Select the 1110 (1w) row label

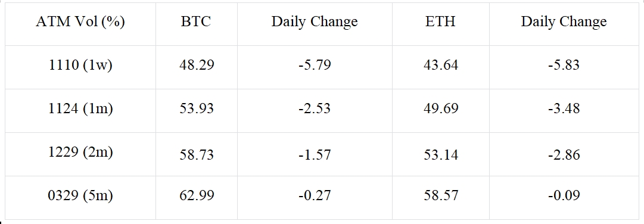pos(80,67)
